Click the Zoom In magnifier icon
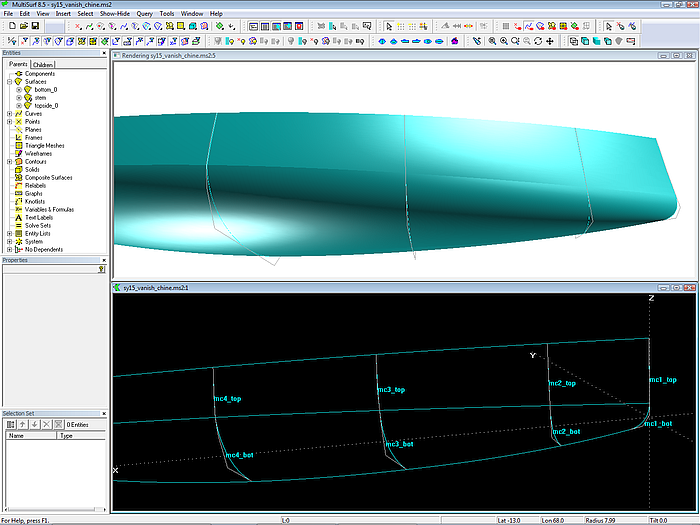 coord(504,41)
